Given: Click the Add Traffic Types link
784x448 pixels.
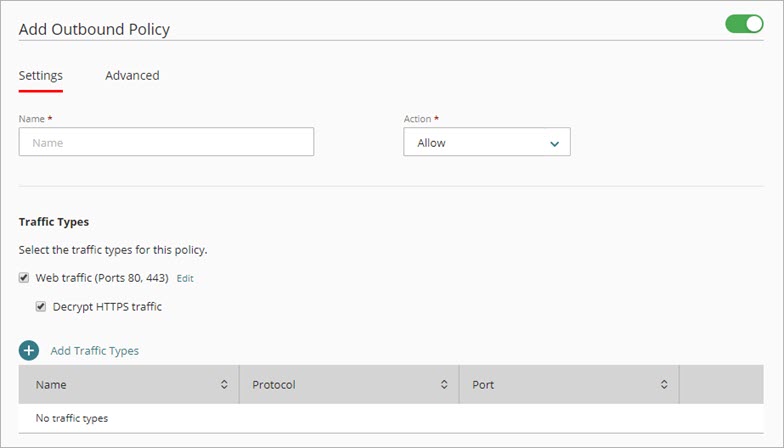Looking at the screenshot, I should 95,351.
